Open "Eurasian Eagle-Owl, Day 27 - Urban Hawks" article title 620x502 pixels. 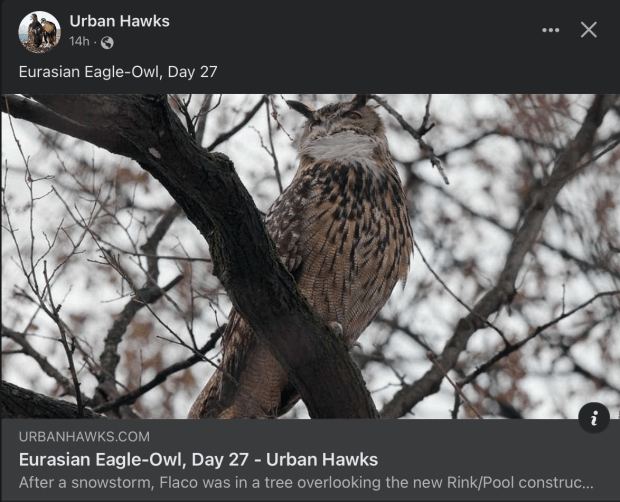coord(198,459)
